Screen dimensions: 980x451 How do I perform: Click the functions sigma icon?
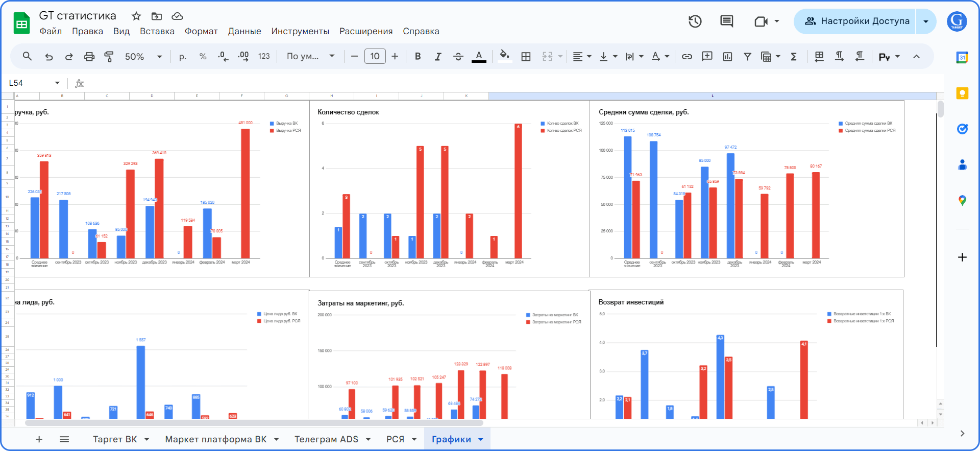tap(794, 57)
